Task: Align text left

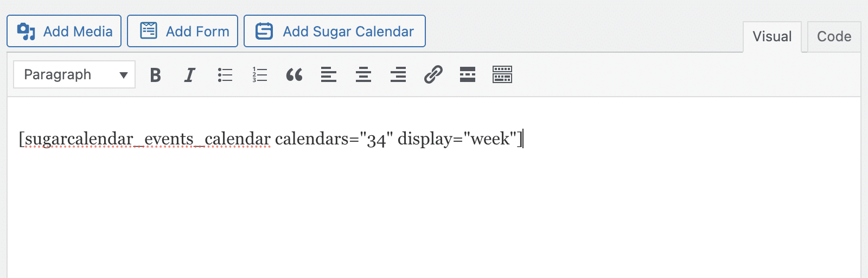Action: [329, 75]
